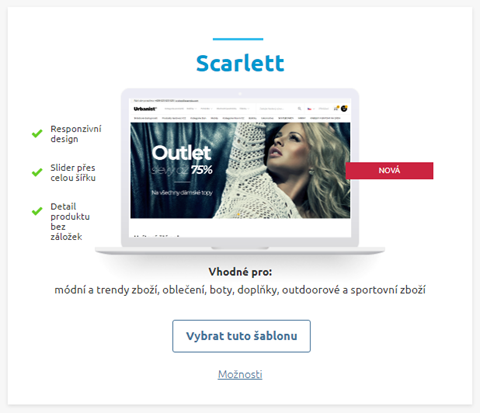Click the Urbanist logo in the template preview
Viewport: 480px width, 413px height.
point(145,109)
